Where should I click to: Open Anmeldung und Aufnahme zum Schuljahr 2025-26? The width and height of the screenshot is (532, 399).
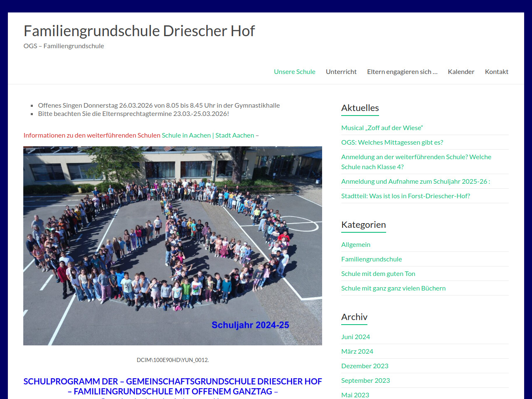click(415, 181)
